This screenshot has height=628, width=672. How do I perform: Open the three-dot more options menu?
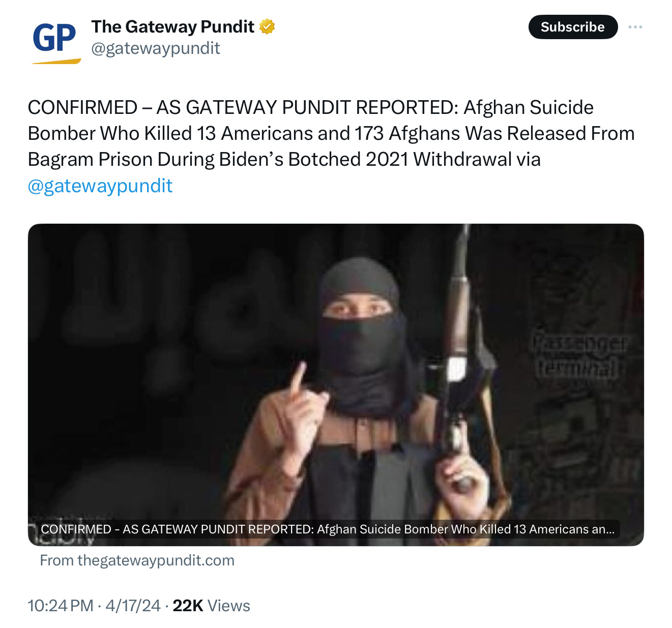pyautogui.click(x=635, y=27)
